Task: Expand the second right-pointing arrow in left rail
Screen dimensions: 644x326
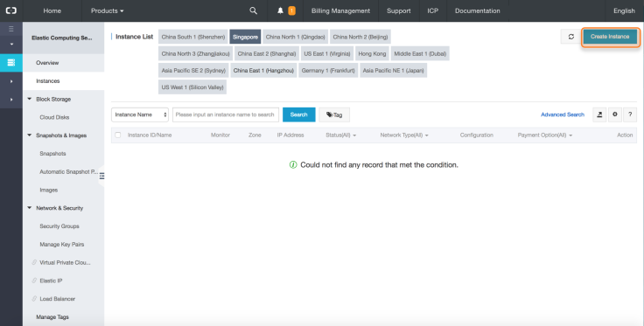Action: [x=11, y=100]
